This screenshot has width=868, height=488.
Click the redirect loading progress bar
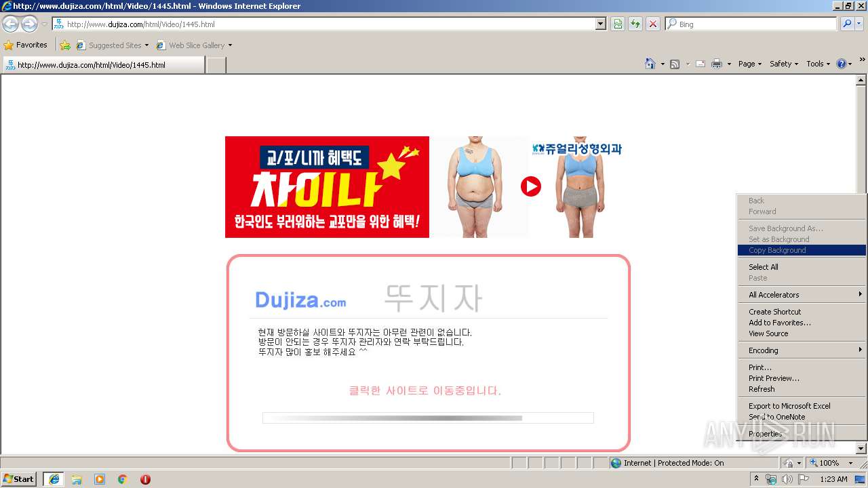click(x=428, y=418)
